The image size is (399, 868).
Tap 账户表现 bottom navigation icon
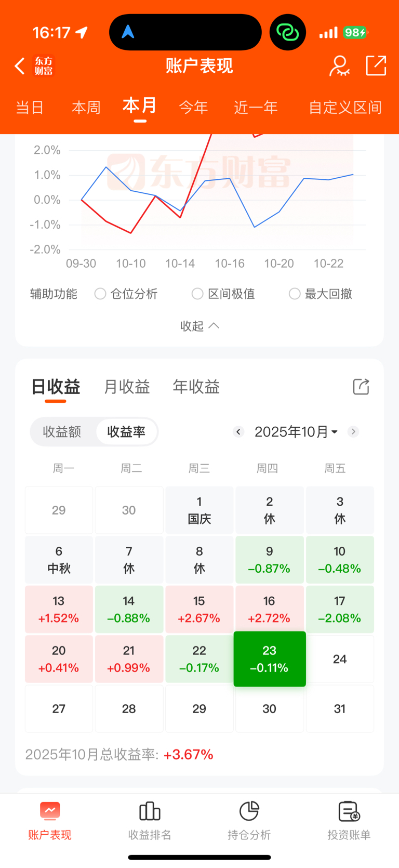pyautogui.click(x=50, y=811)
